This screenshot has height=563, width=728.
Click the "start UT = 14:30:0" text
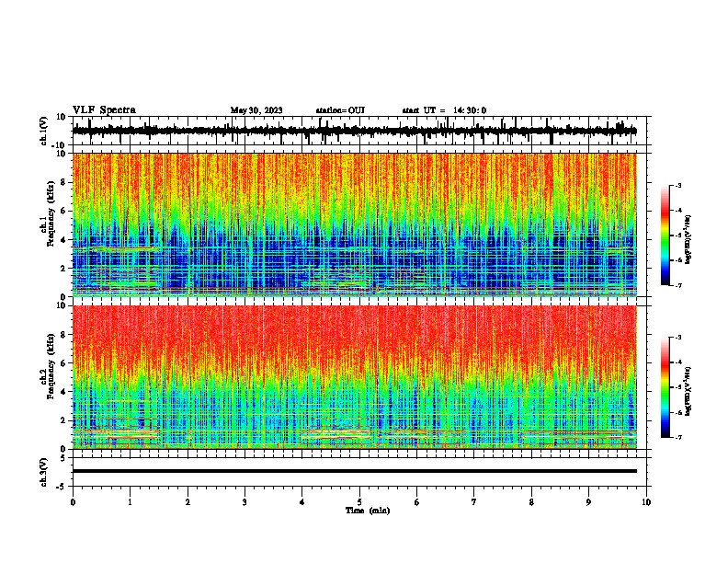[444, 110]
